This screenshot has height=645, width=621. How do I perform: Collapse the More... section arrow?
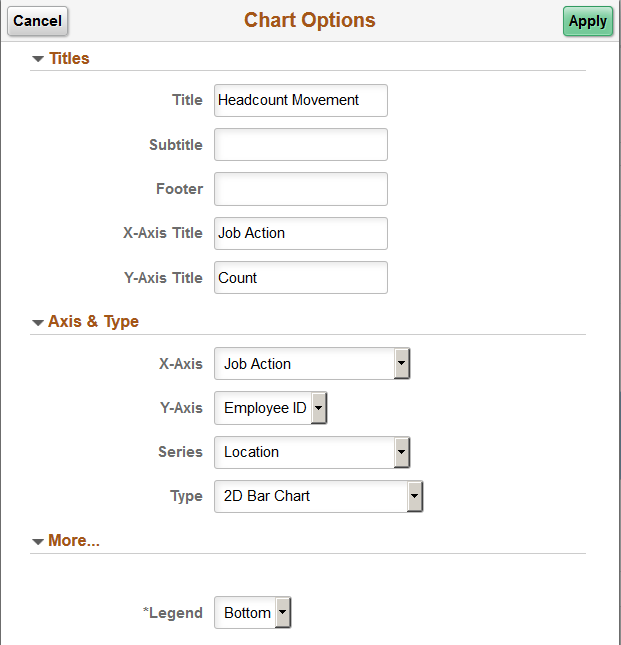coord(38,541)
